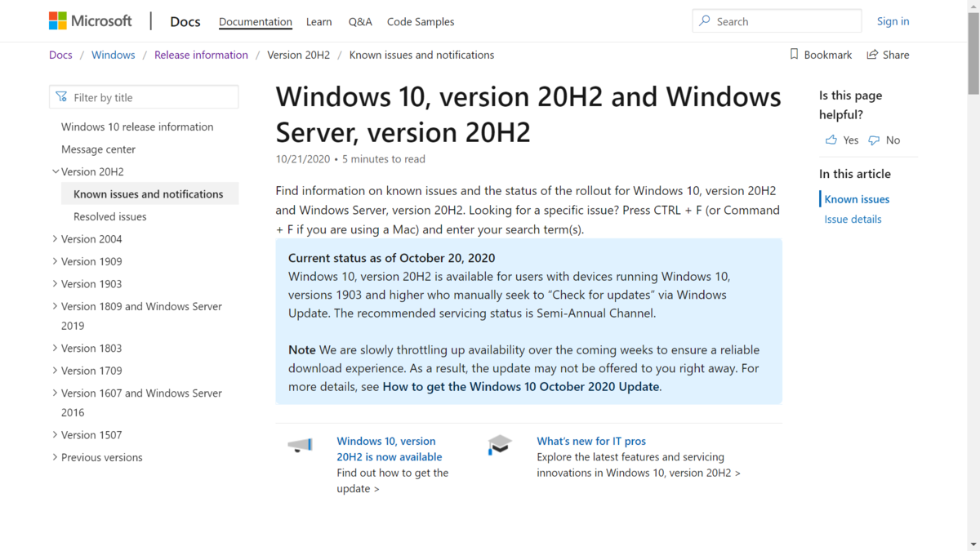Expand the Version 1507 node
The width and height of the screenshot is (980, 551).
click(x=56, y=435)
